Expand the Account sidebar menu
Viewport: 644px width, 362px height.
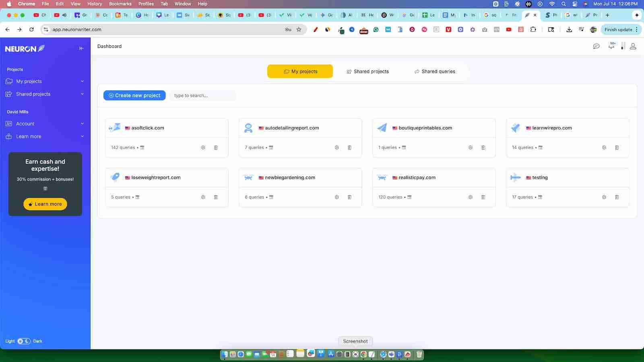tap(45, 124)
